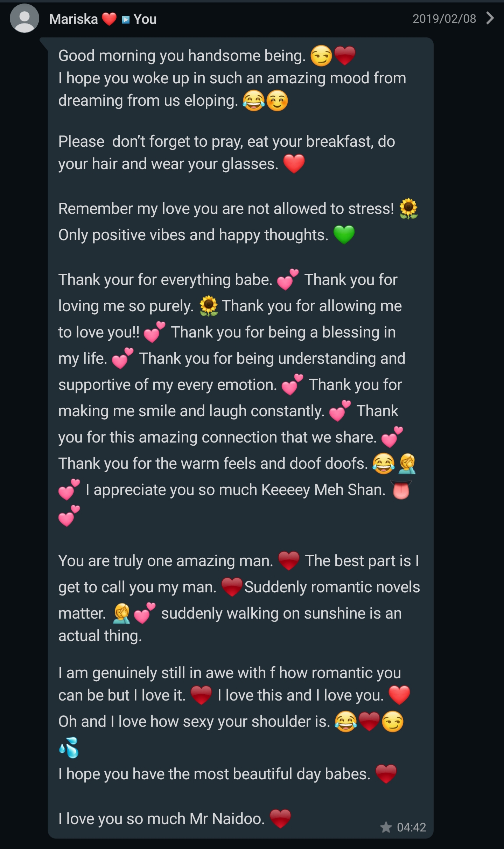504x849 pixels.
Task: Tap the red heart after "your glasses."
Action: pyautogui.click(x=294, y=164)
